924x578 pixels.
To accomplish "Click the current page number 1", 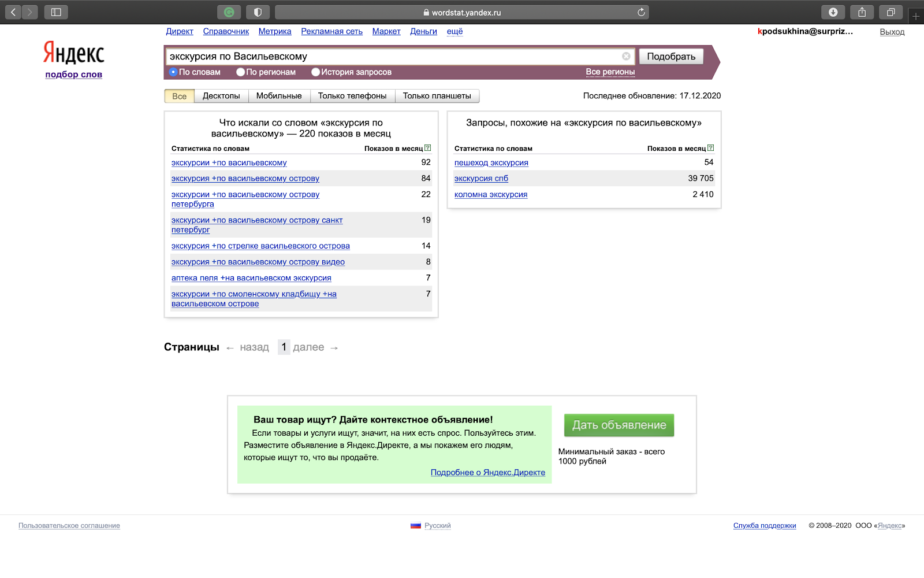I will pyautogui.click(x=284, y=347).
